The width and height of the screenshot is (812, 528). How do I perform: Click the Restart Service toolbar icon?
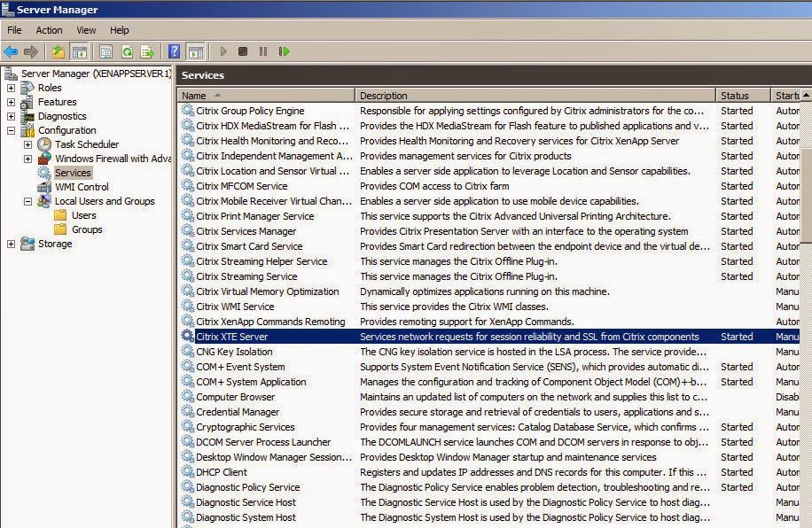coord(283,51)
